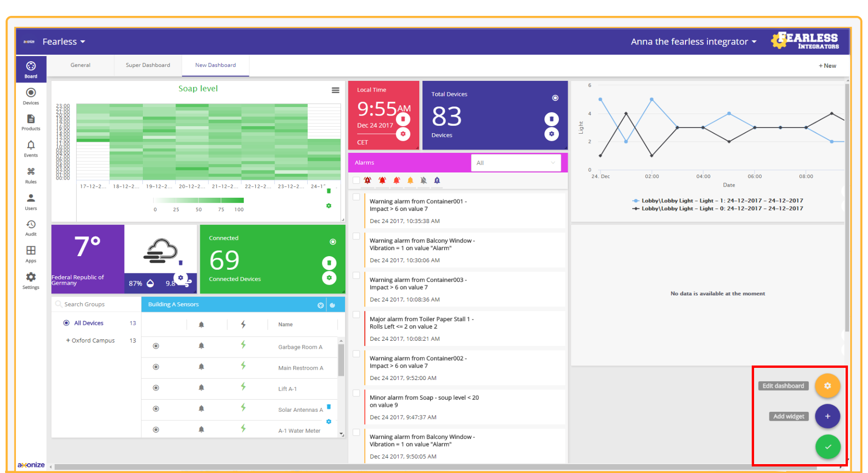Click lightning icon in Main Restroom A row

pyautogui.click(x=243, y=366)
